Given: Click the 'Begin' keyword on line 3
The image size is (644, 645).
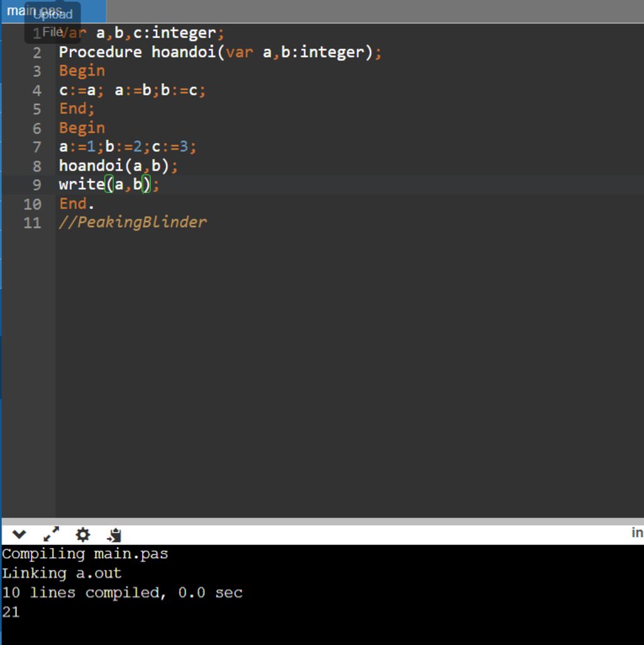Looking at the screenshot, I should click(x=82, y=71).
